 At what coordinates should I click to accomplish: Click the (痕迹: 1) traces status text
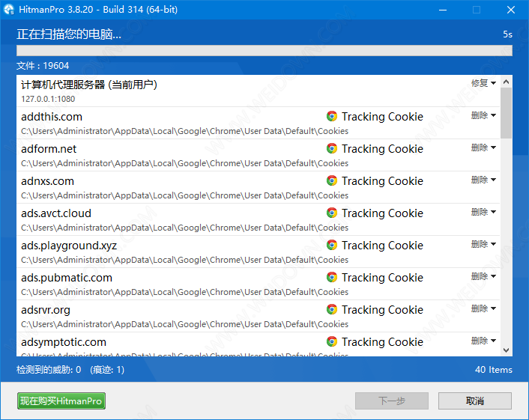107,370
